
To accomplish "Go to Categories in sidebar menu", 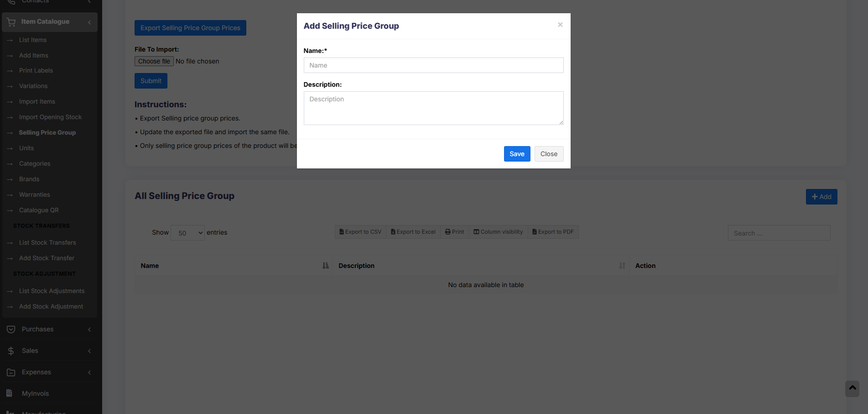I will [x=35, y=163].
